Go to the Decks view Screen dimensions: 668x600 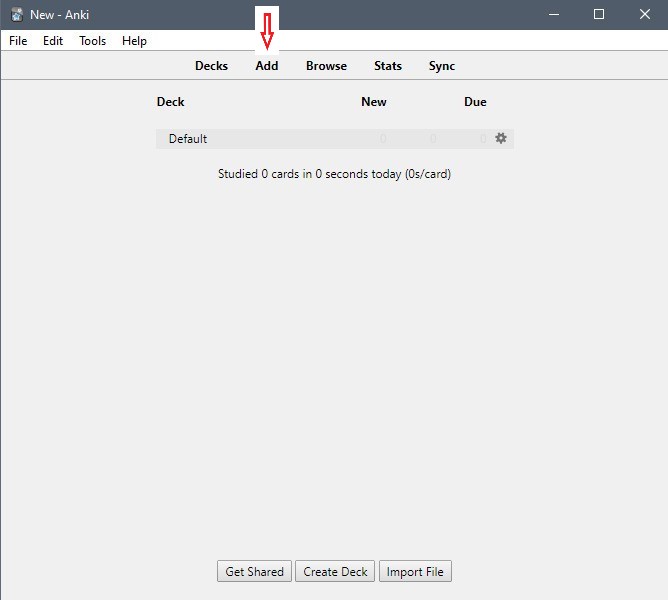point(211,66)
